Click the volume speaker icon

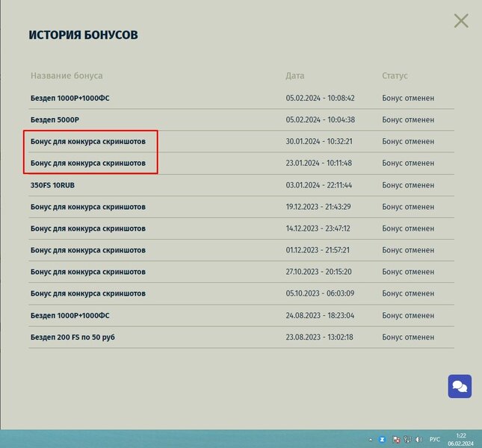pyautogui.click(x=417, y=439)
